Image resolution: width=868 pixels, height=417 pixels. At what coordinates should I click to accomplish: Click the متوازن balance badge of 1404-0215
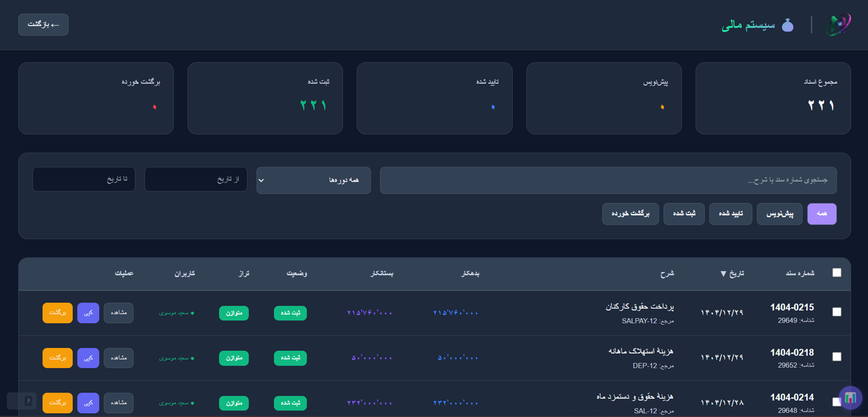[x=234, y=313]
